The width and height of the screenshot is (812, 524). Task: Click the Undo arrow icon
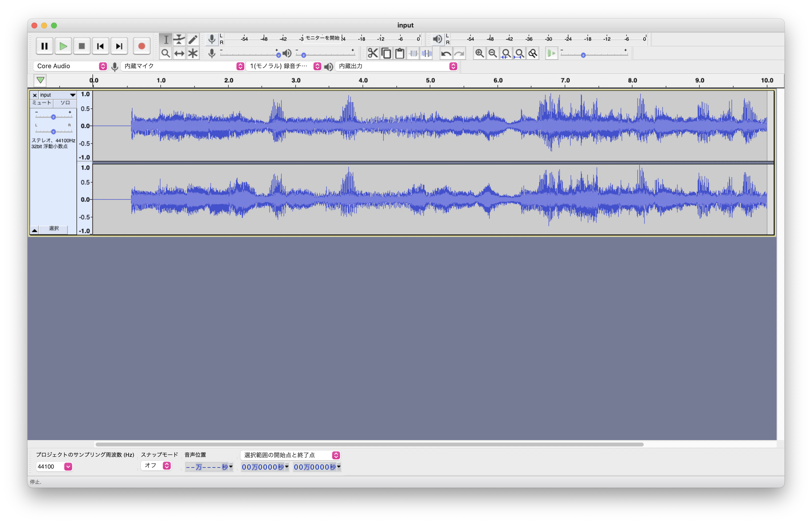pyautogui.click(x=446, y=53)
